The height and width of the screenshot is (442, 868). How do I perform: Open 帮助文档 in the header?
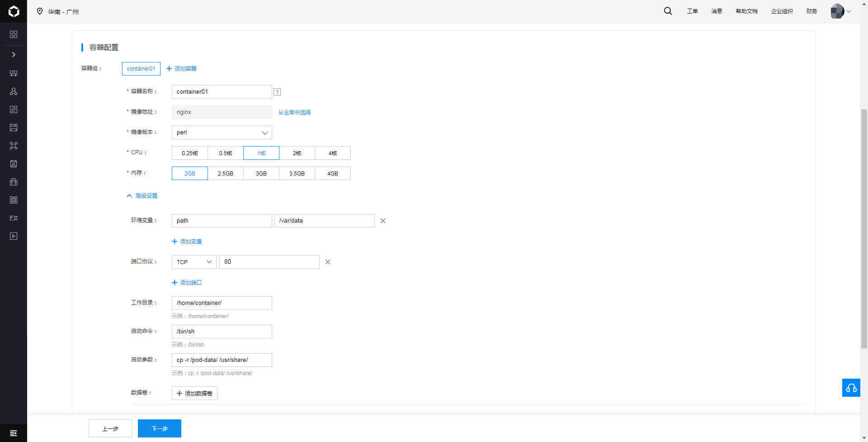pyautogui.click(x=746, y=11)
